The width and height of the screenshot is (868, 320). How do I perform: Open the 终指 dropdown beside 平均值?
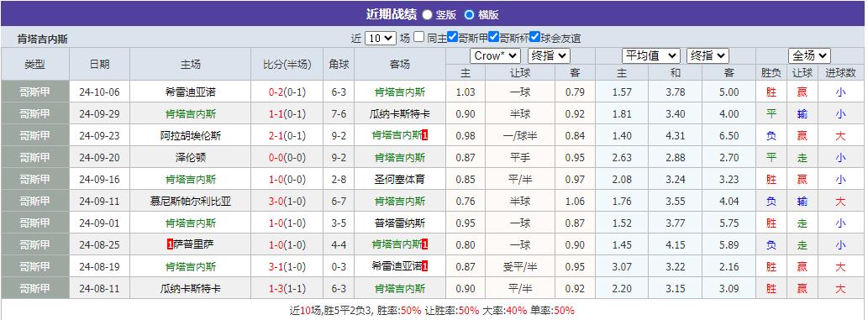point(708,56)
